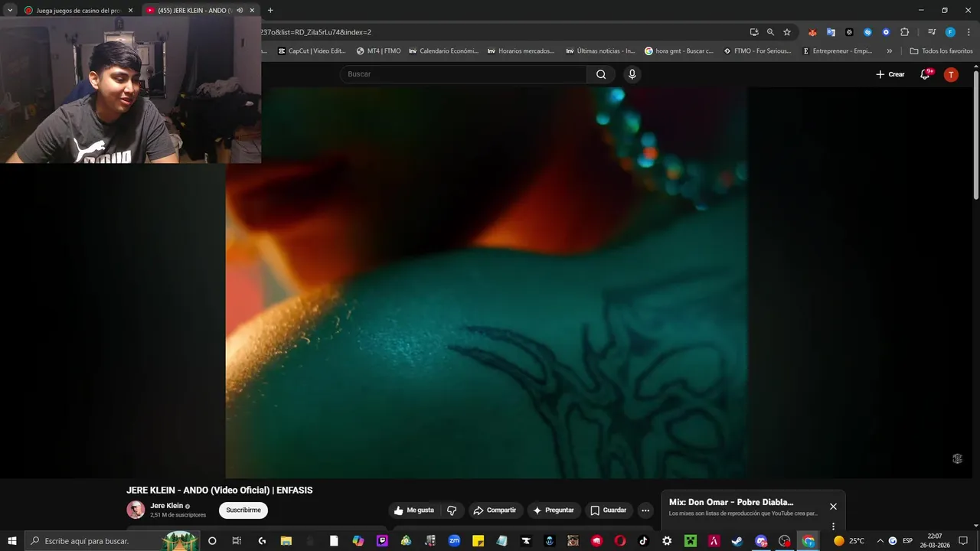This screenshot has height=551, width=980.
Task: Open the Twitch app on taskbar
Action: pos(382,541)
